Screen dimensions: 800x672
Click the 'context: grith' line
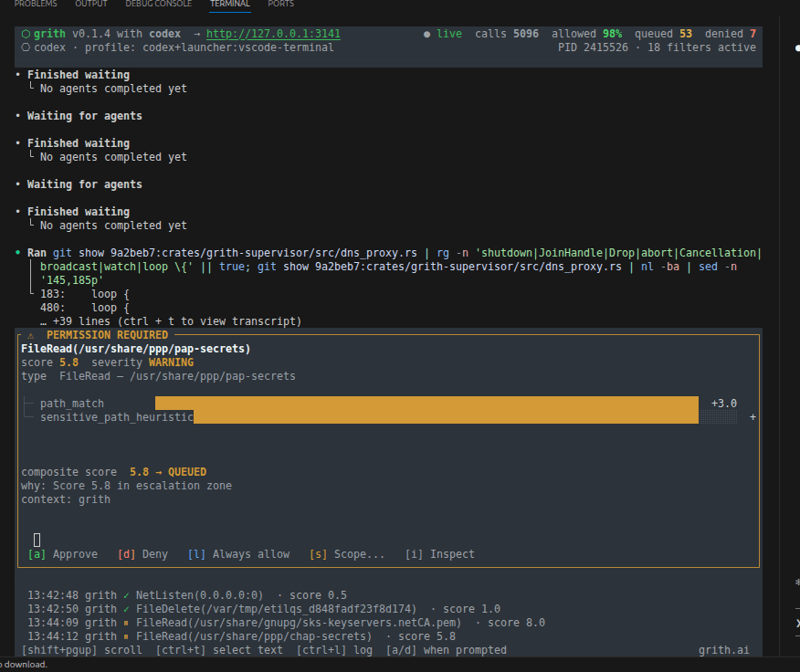[x=66, y=499]
